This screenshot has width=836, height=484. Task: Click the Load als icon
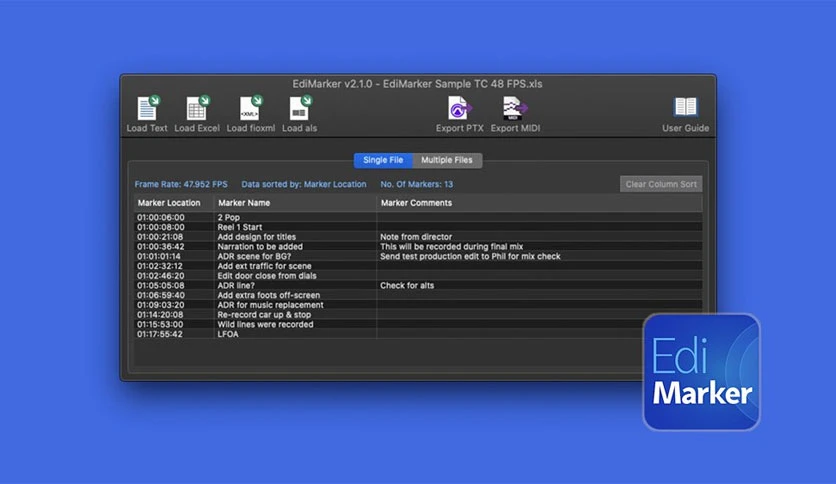tap(300, 108)
